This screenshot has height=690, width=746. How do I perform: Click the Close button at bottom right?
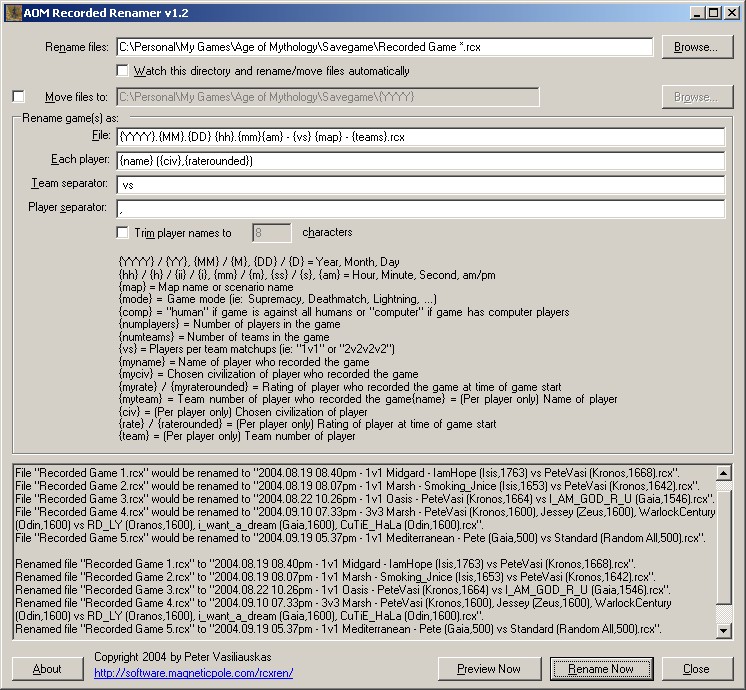tap(697, 669)
